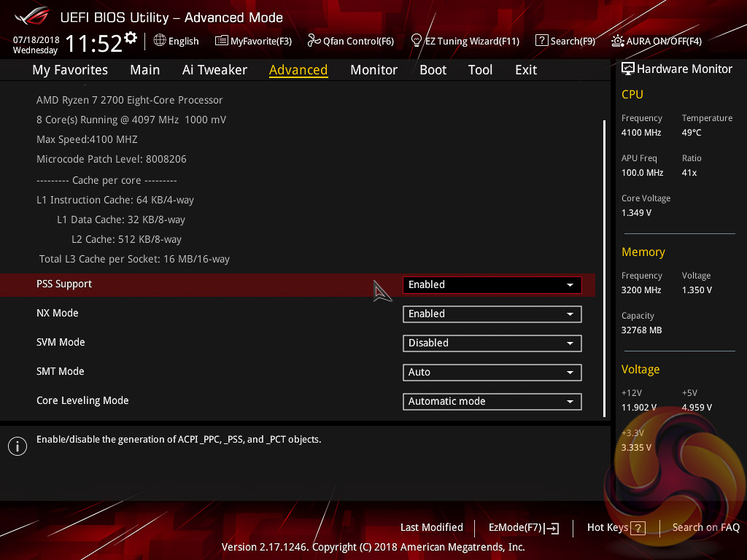Open clock settings gear icon
The width and height of the screenshot is (747, 560).
click(x=131, y=38)
